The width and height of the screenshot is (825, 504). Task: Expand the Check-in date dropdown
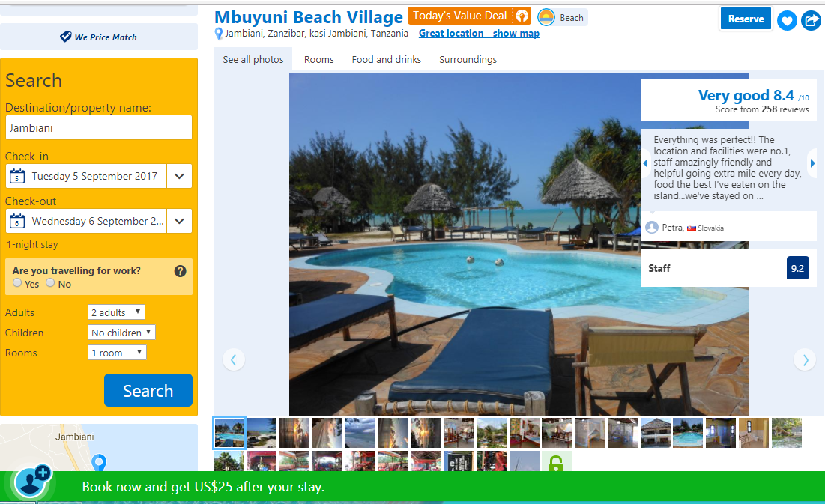pyautogui.click(x=179, y=176)
